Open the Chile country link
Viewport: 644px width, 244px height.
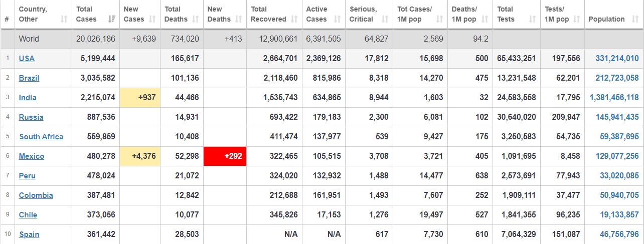tap(28, 214)
